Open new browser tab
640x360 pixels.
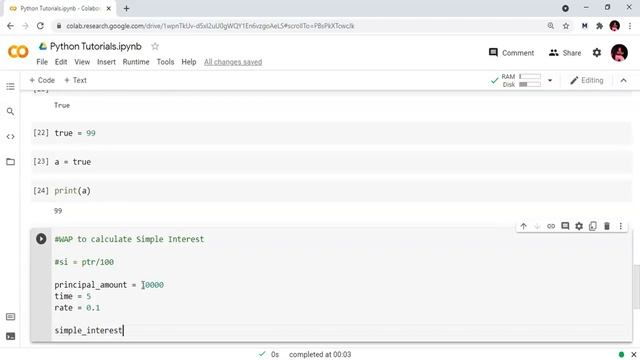pyautogui.click(x=127, y=8)
